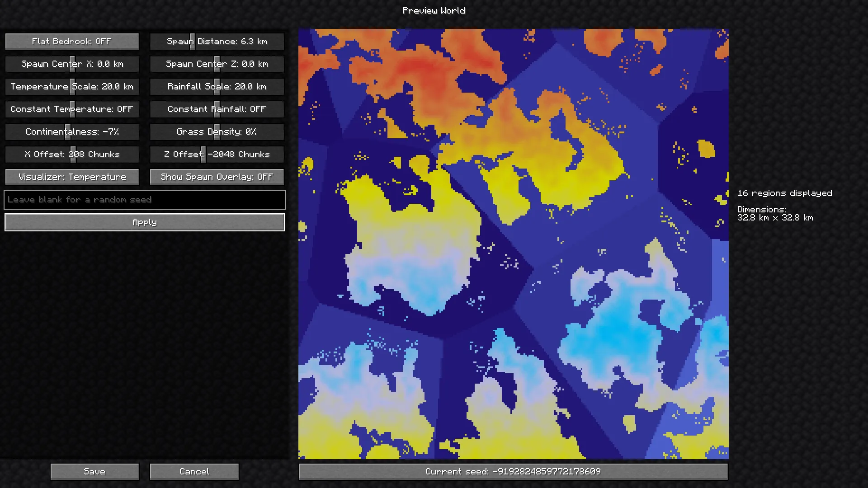Adjust the Spawn Distance slider

[217, 41]
